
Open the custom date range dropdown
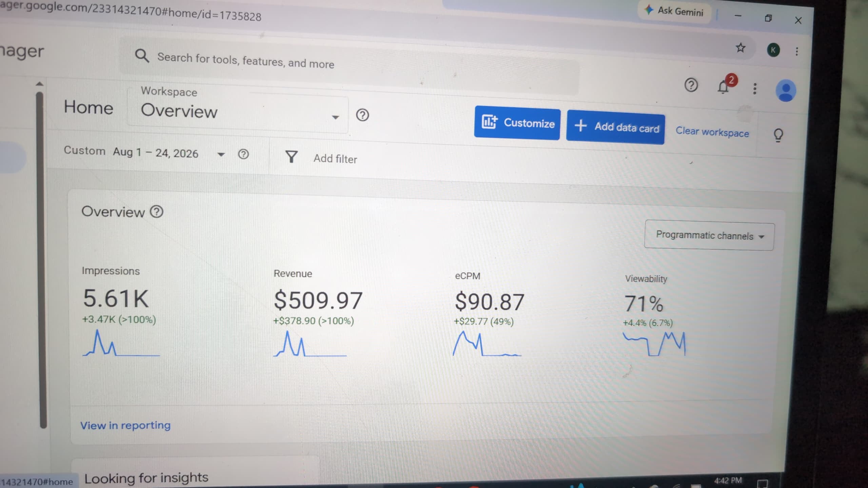[144, 152]
